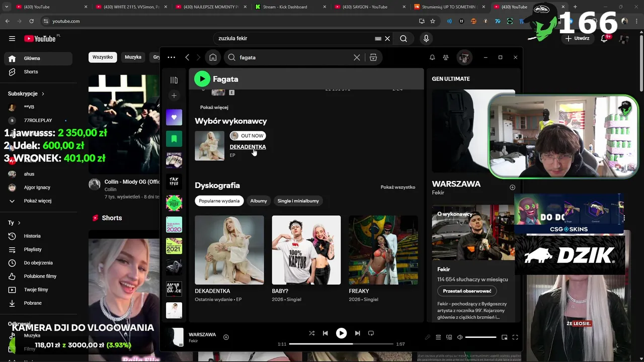This screenshot has height=362, width=644.
Task: Open Spotify connect to device icon
Action: [x=449, y=337]
